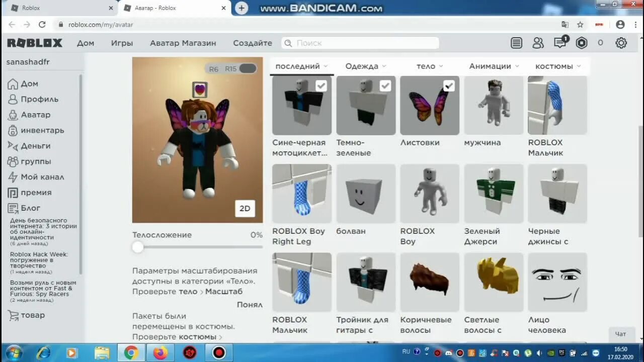The height and width of the screenshot is (362, 644).
Task: Open the Friends icon in the header
Action: point(538,43)
